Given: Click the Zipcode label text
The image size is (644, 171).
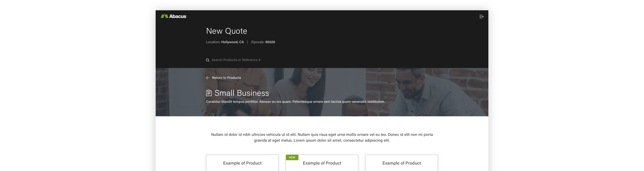Looking at the screenshot, I should coord(257,42).
